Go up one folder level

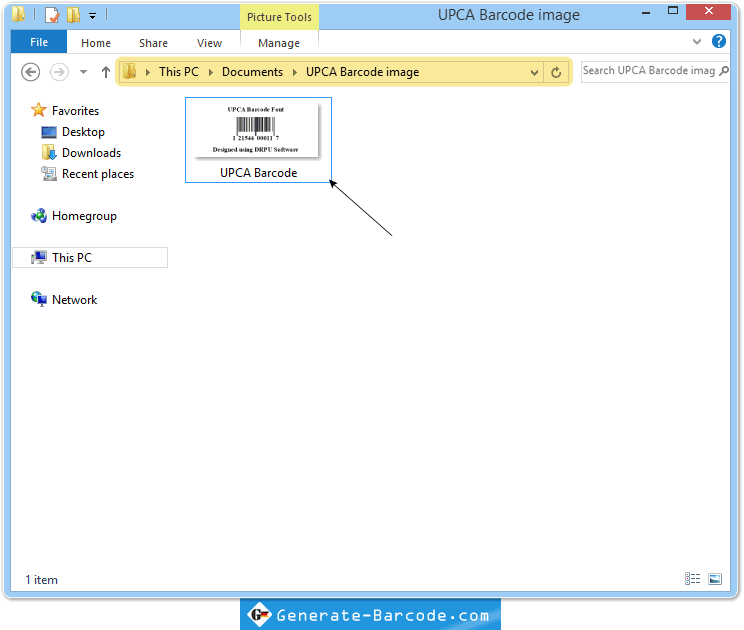(x=106, y=72)
